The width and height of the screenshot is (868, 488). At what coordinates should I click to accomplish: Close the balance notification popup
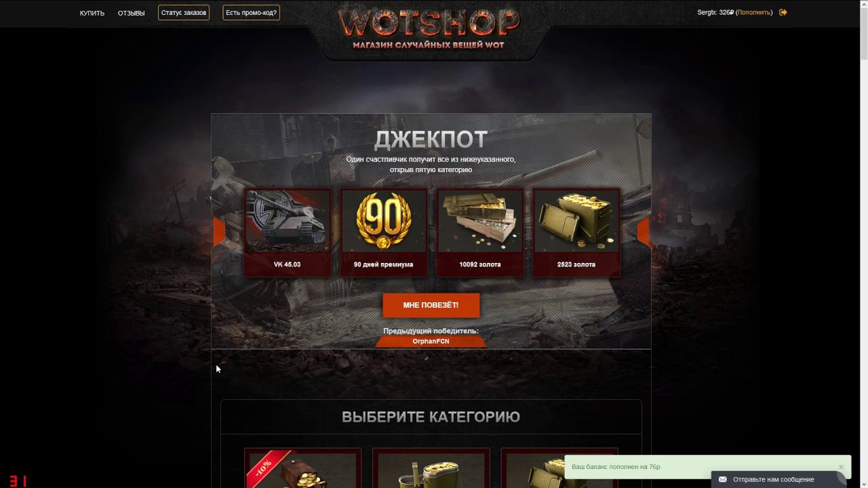(841, 467)
